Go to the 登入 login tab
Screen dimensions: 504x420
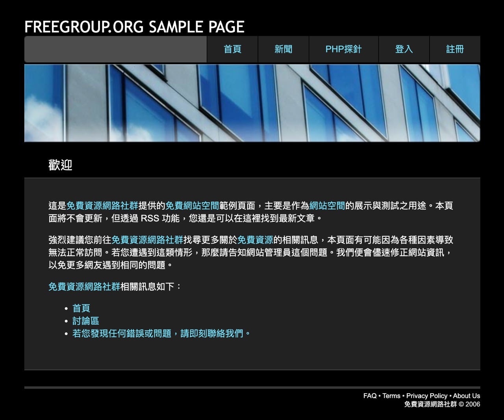(404, 49)
